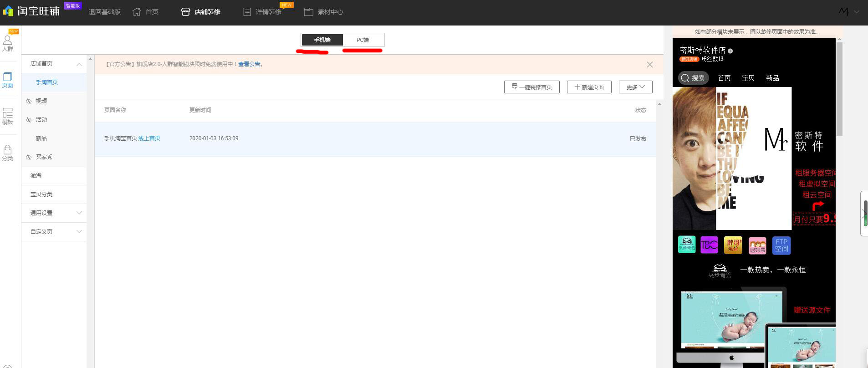Click the 模板 sidebar icon

pyautogui.click(x=8, y=116)
